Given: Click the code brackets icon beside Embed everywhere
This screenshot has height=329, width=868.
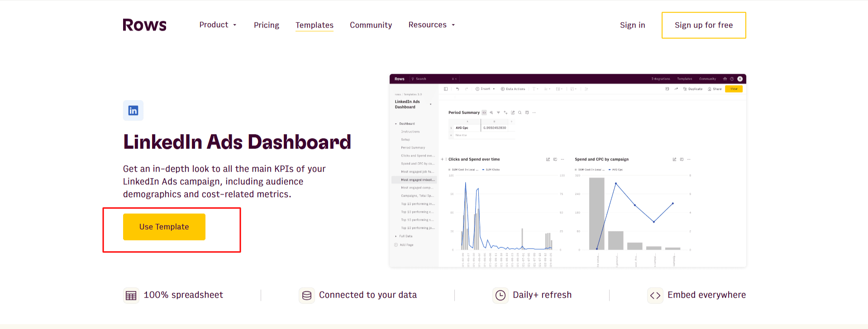Looking at the screenshot, I should coord(655,295).
